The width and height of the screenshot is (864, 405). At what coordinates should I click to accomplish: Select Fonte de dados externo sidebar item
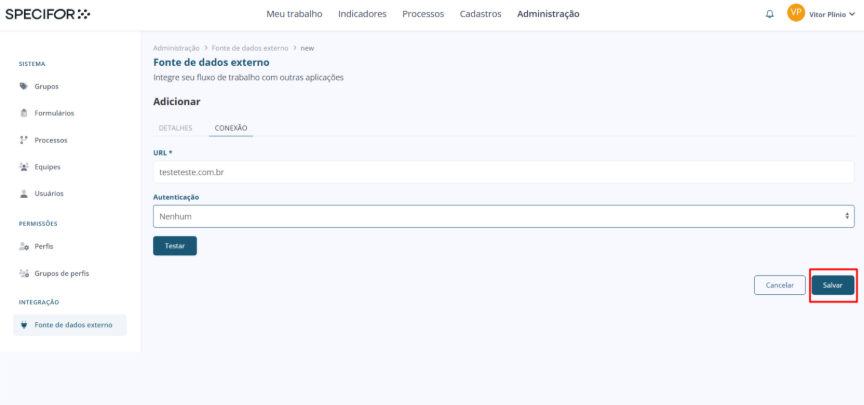70,325
